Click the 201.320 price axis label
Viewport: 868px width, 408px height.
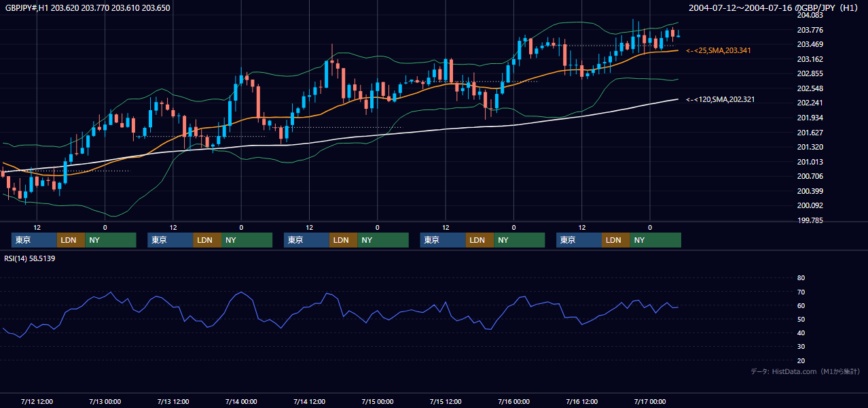pyautogui.click(x=810, y=147)
